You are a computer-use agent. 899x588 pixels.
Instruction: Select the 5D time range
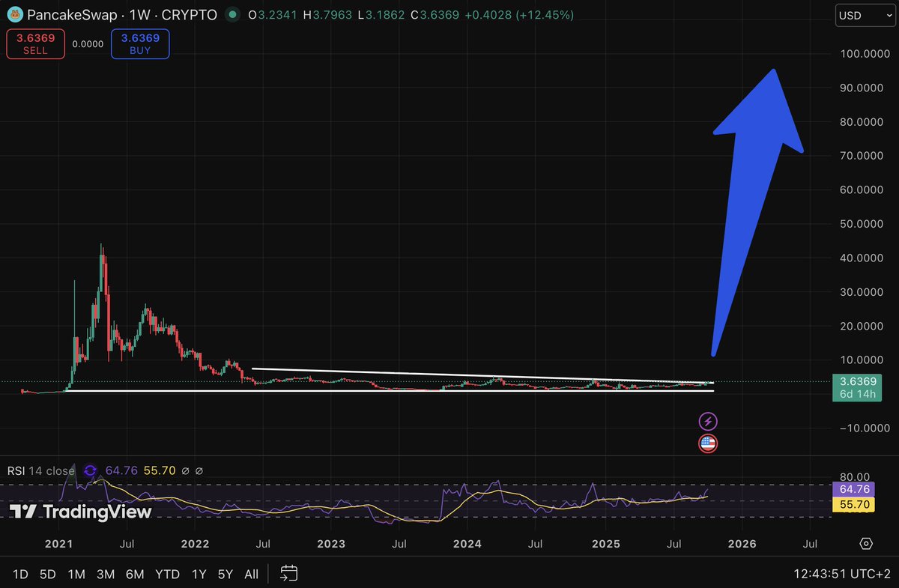coord(48,575)
